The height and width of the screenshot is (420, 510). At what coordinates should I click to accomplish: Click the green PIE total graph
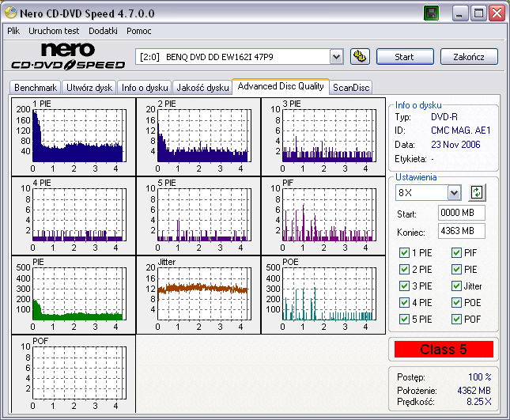point(74,295)
